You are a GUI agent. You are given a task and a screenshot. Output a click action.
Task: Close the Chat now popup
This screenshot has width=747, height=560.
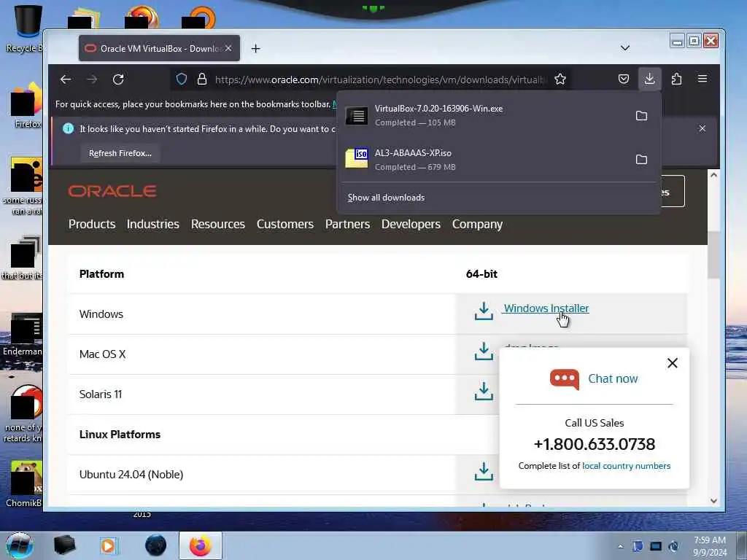672,363
